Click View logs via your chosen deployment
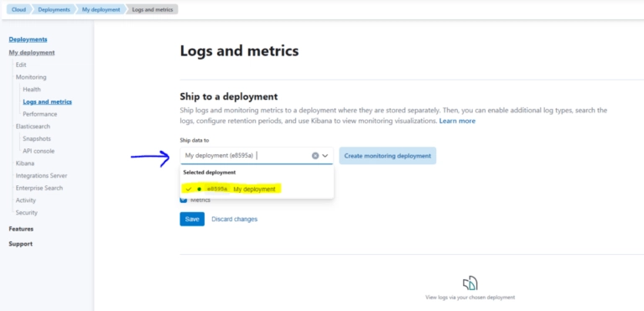 (470, 297)
